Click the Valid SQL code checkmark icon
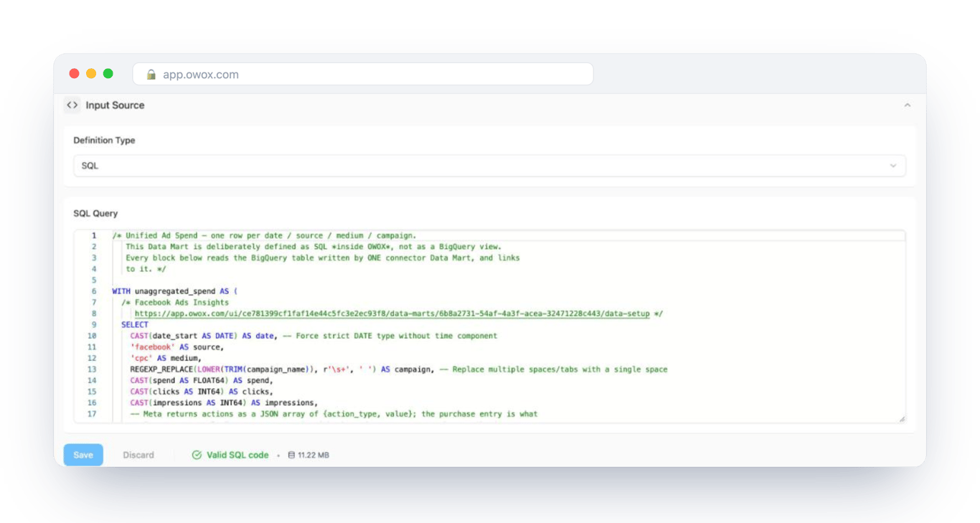 [197, 455]
